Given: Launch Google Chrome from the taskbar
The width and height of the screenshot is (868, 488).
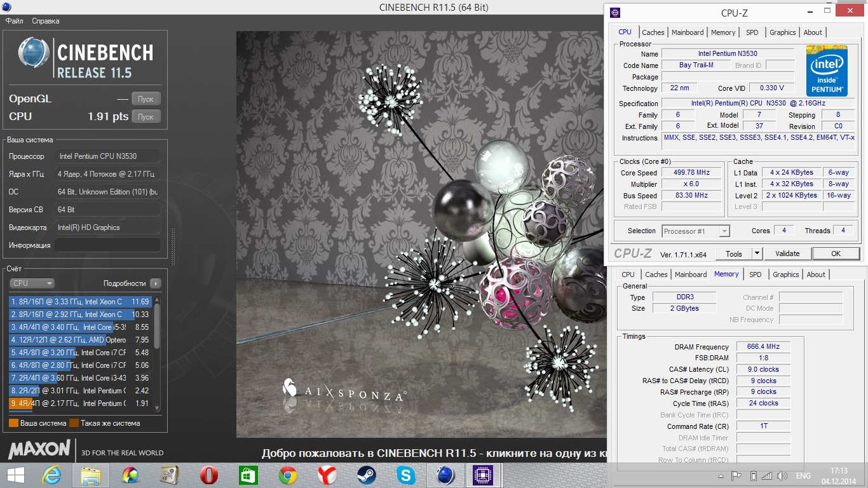Looking at the screenshot, I should [288, 475].
